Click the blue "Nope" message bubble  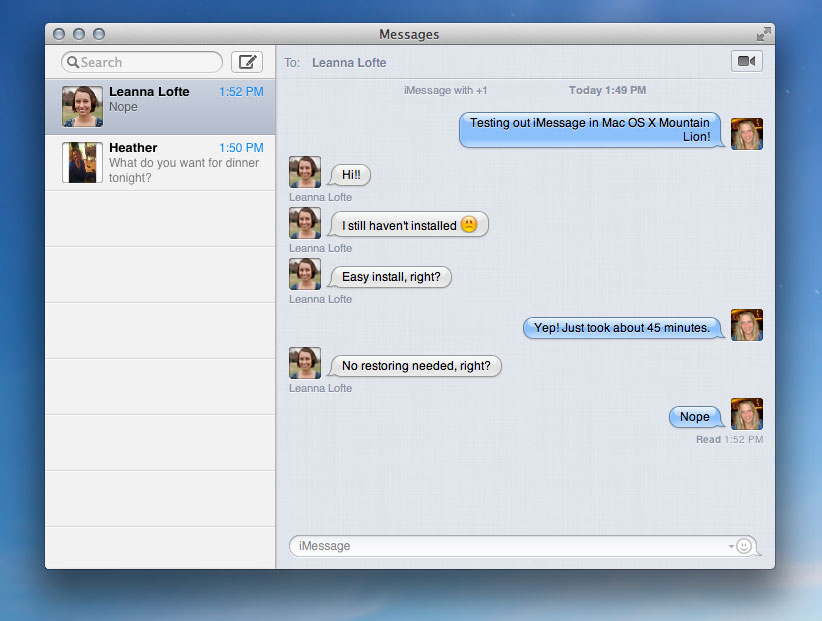[x=697, y=417]
